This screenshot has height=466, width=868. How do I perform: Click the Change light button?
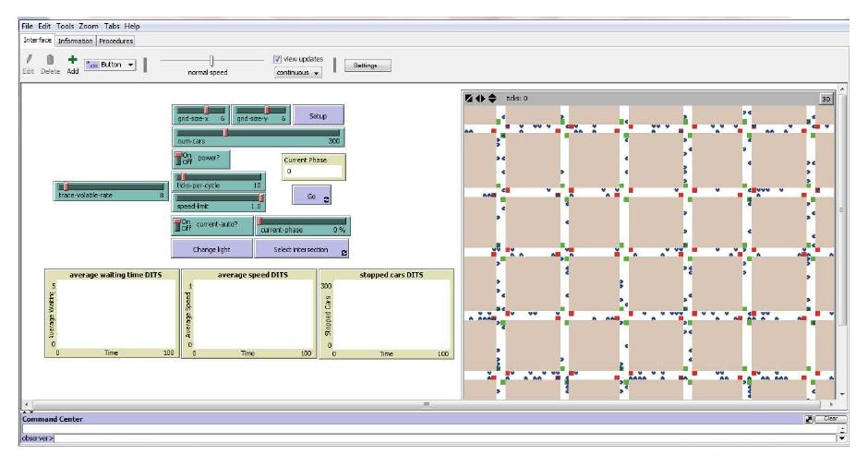tap(211, 249)
